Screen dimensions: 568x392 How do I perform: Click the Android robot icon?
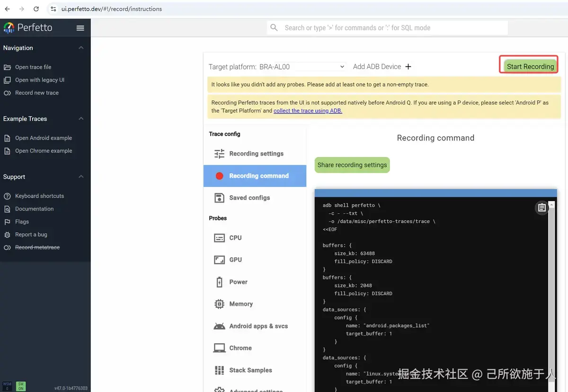pyautogui.click(x=219, y=326)
